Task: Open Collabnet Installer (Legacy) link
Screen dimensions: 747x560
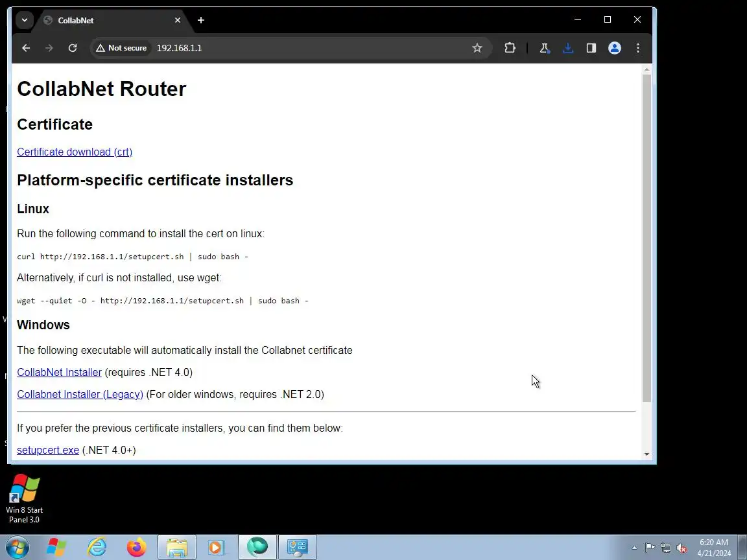Action: click(x=80, y=394)
